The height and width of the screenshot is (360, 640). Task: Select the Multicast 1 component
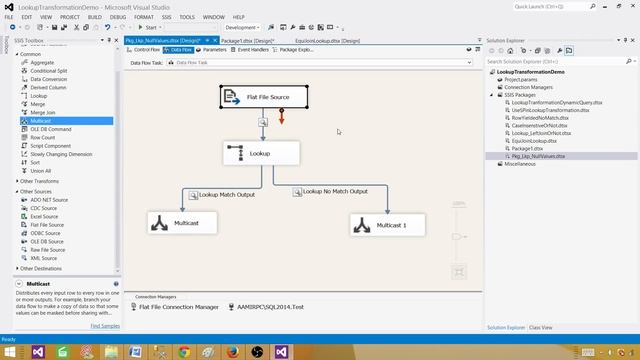pos(387,225)
